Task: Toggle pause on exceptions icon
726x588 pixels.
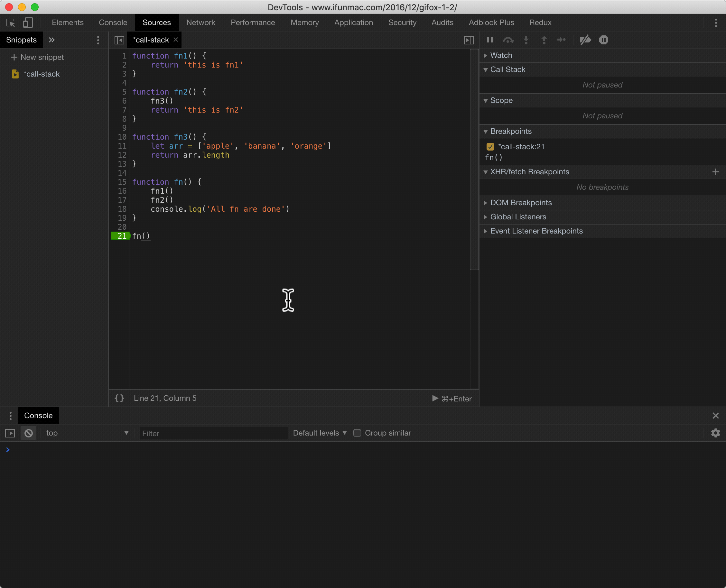Action: pos(603,40)
